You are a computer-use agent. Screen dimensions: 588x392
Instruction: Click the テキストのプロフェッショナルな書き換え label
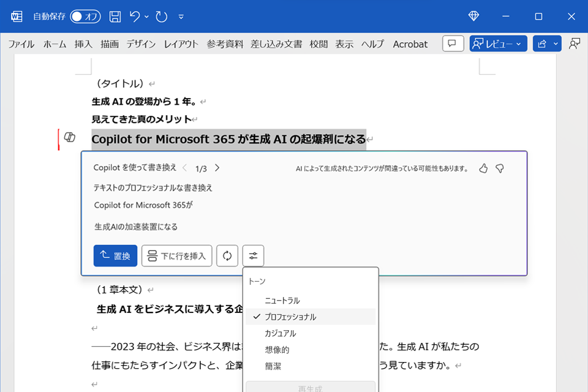[153, 187]
